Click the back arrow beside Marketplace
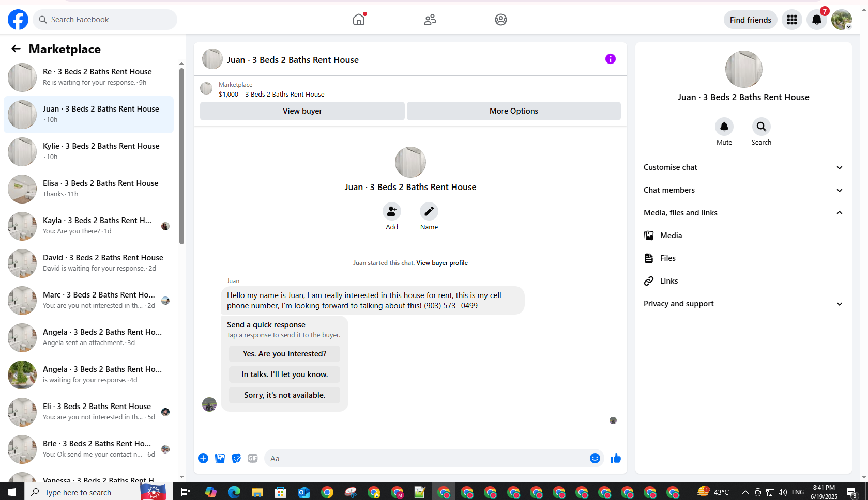 point(16,49)
